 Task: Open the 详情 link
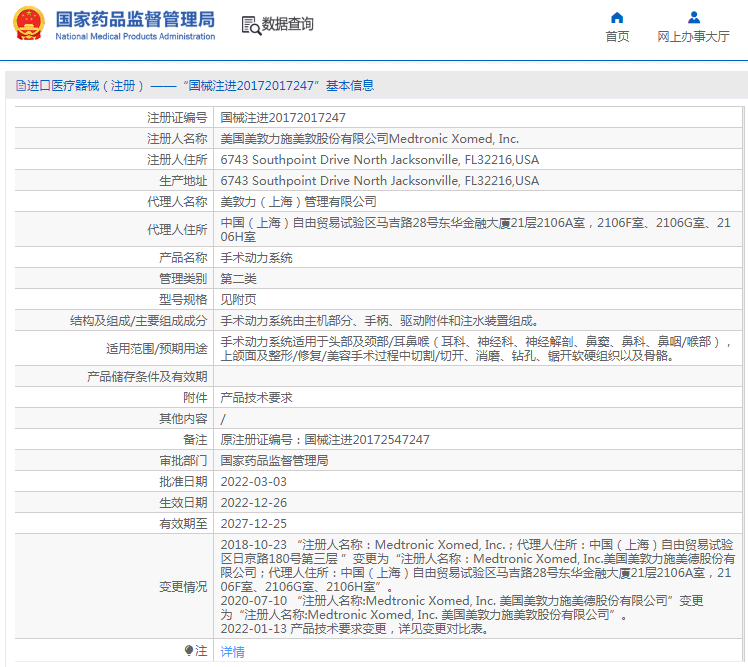232,652
